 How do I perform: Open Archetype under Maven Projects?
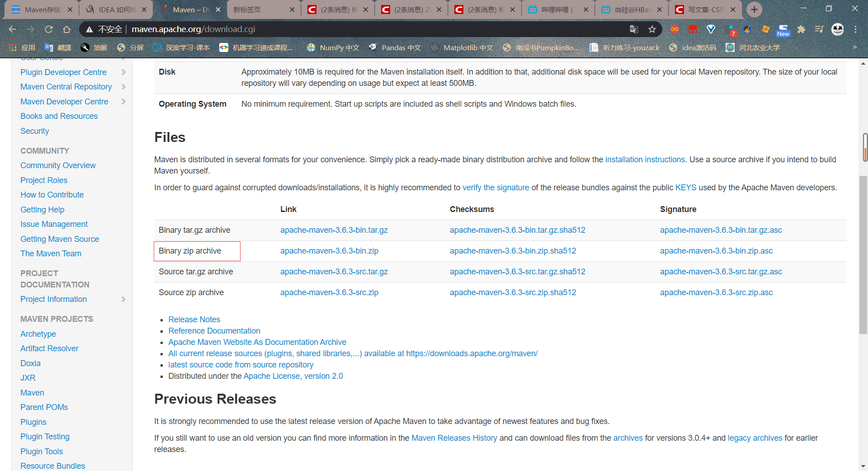(38, 334)
